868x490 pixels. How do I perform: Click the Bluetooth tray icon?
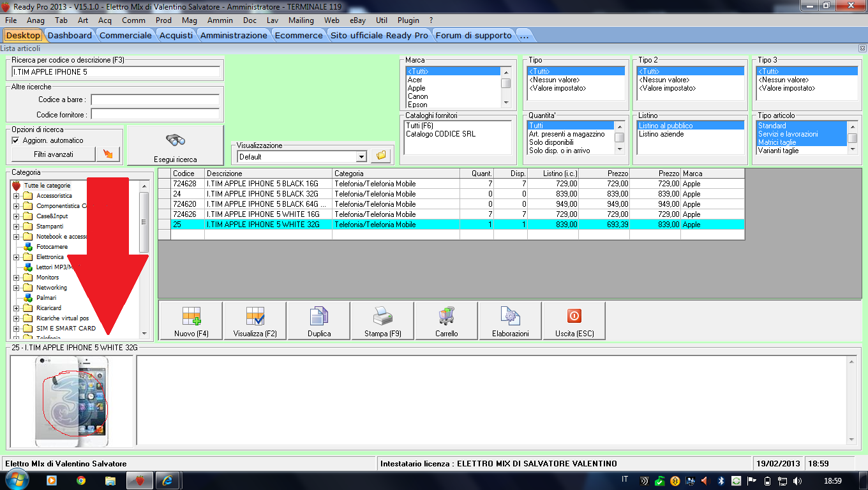pos(721,481)
